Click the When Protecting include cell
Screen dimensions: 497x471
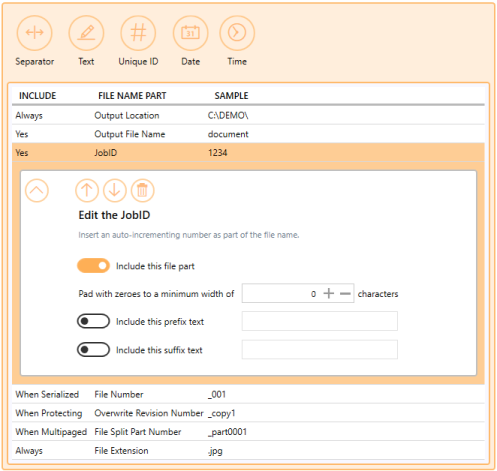tap(49, 413)
